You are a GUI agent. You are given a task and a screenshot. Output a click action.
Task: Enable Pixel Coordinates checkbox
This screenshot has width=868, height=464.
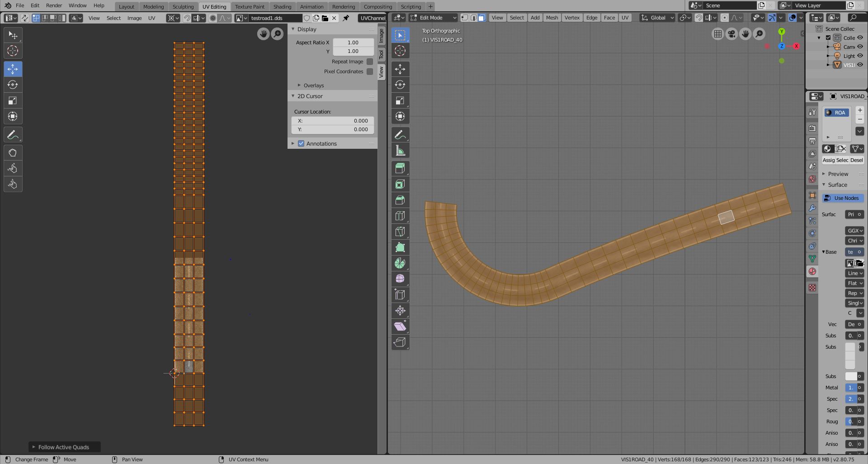tap(370, 71)
